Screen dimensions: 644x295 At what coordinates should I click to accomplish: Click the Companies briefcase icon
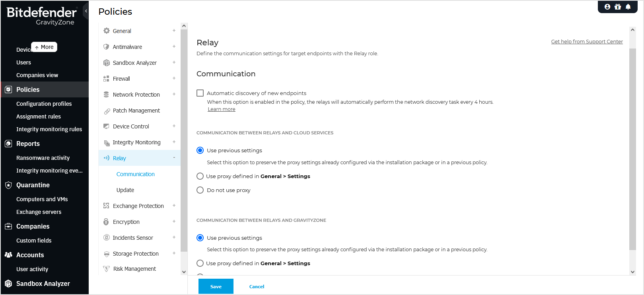tap(8, 226)
